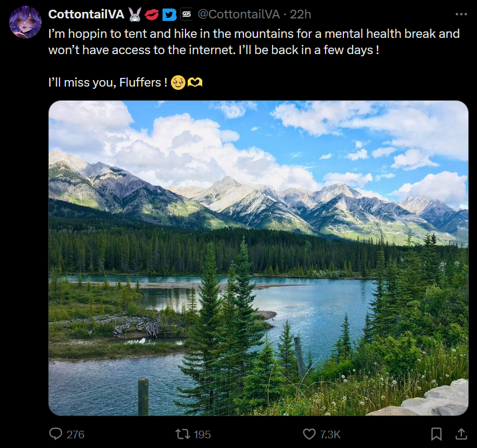This screenshot has height=448, width=477.
Task: Open the mountain lake photo
Action: click(258, 258)
